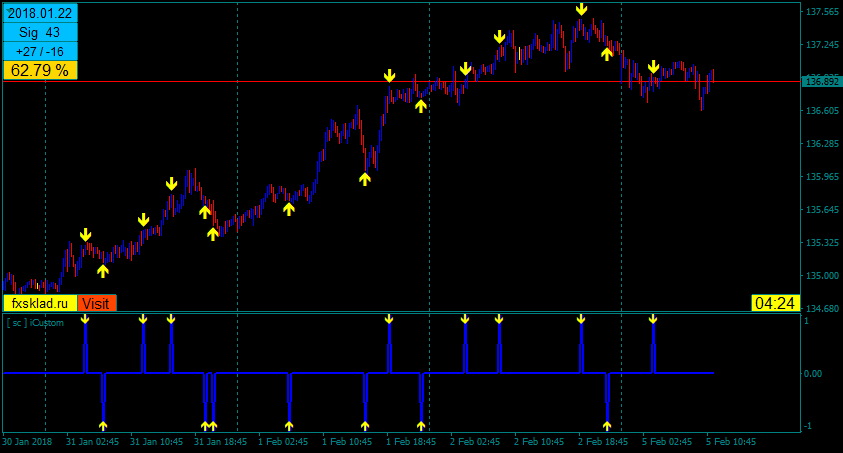
Task: Click the 0.00 level on the indicator scale
Action: coord(813,373)
